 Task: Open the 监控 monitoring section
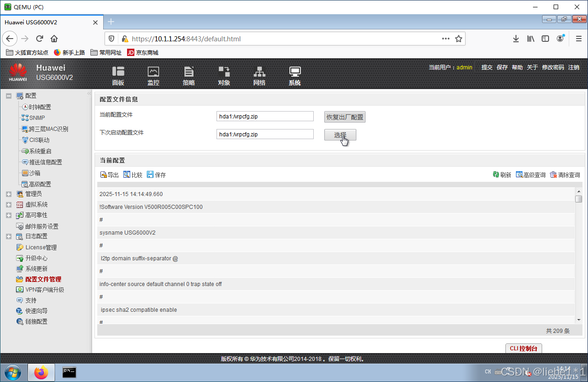point(153,76)
